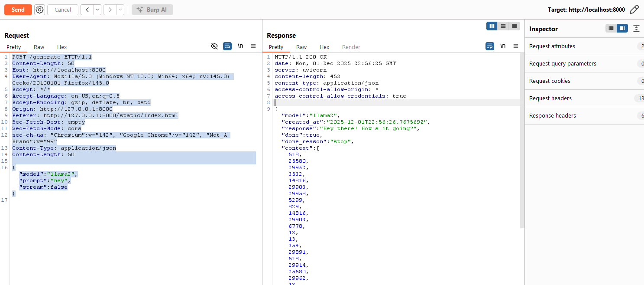Switch Request view to Raw tab

[x=39, y=47]
